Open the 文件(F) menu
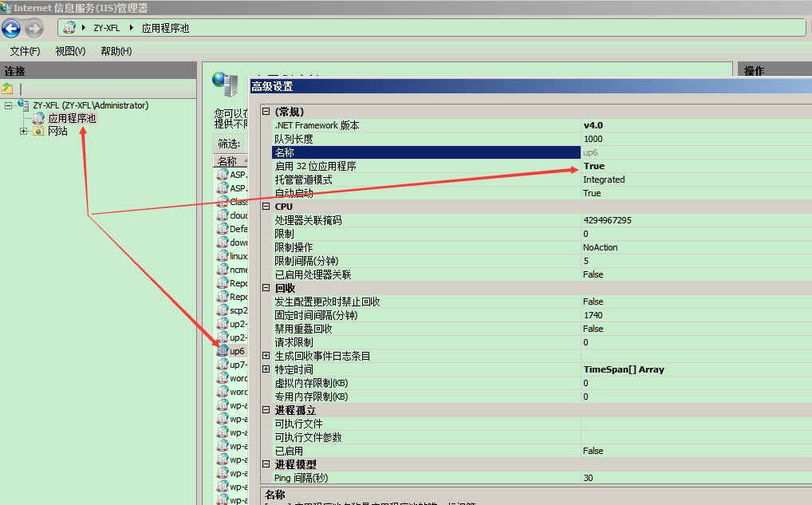Screen dimensions: 812x505 (x=25, y=51)
